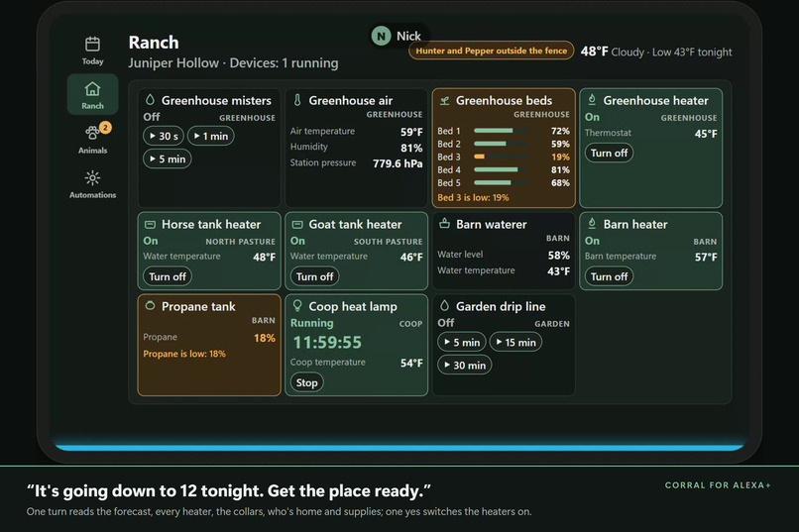Run Garden drip line for 5 min

(462, 342)
